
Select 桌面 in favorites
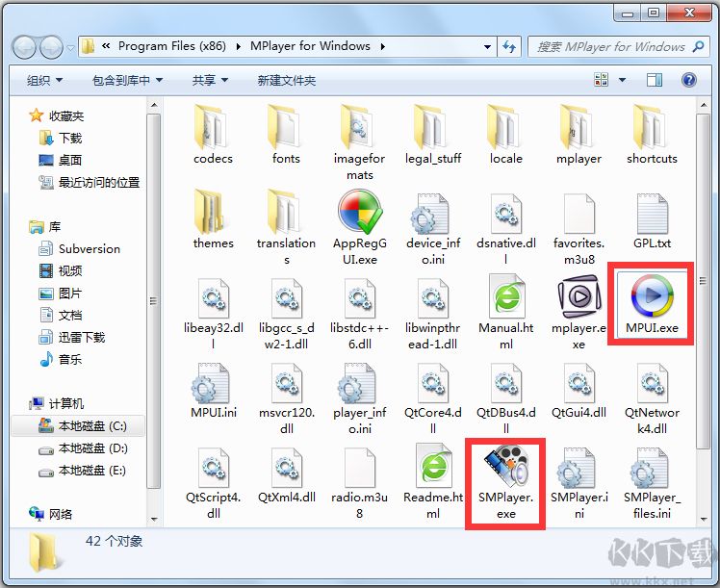(60, 160)
